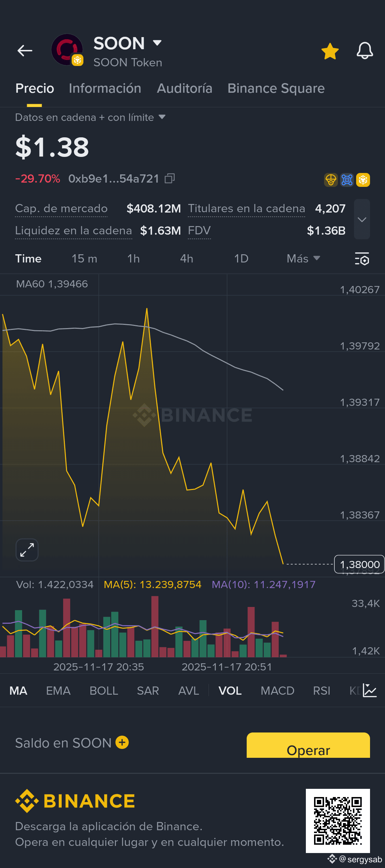The image size is (385, 868).
Task: Open price alert bell
Action: (x=365, y=51)
